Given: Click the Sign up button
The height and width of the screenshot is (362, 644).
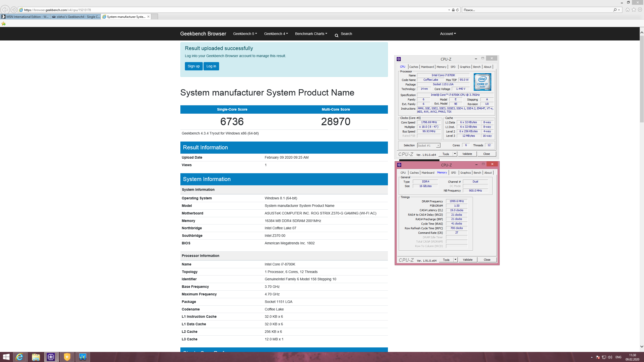Looking at the screenshot, I should tap(193, 66).
